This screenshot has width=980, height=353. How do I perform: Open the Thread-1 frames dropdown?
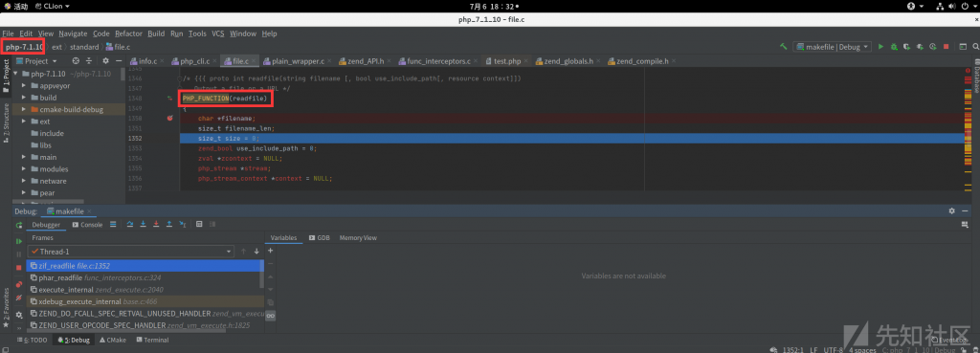[130, 252]
